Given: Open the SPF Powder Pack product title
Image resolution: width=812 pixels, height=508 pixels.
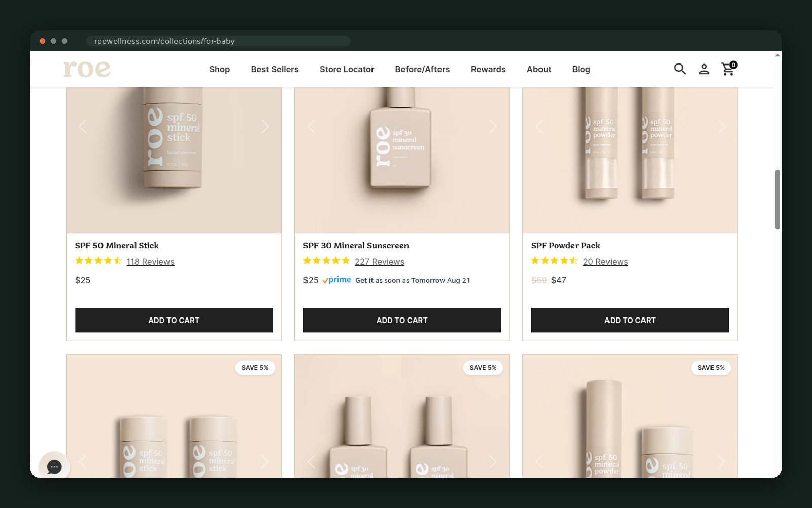Looking at the screenshot, I should [565, 245].
